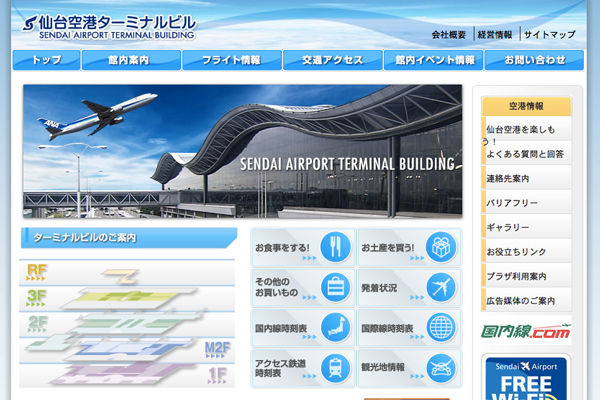600x400 pixels.
Task: Open プラザ利用案内 sidebar link
Action: click(x=527, y=276)
